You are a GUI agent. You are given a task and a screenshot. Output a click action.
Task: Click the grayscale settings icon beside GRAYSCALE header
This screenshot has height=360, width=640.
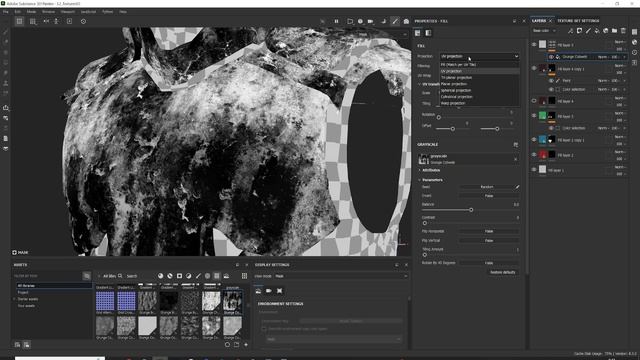(x=516, y=144)
